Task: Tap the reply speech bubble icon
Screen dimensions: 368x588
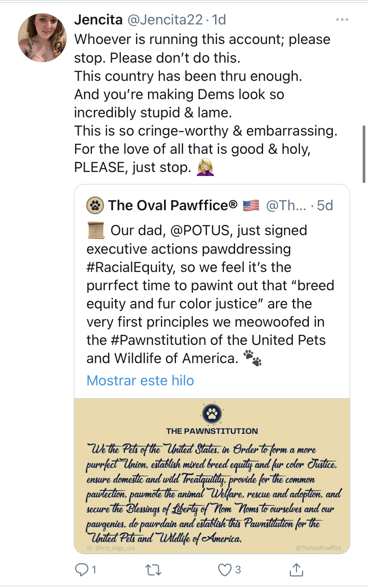Action: [82, 569]
